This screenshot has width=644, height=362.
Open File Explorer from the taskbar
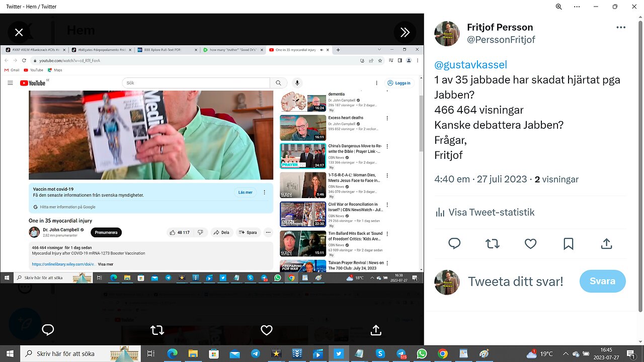pos(193,353)
